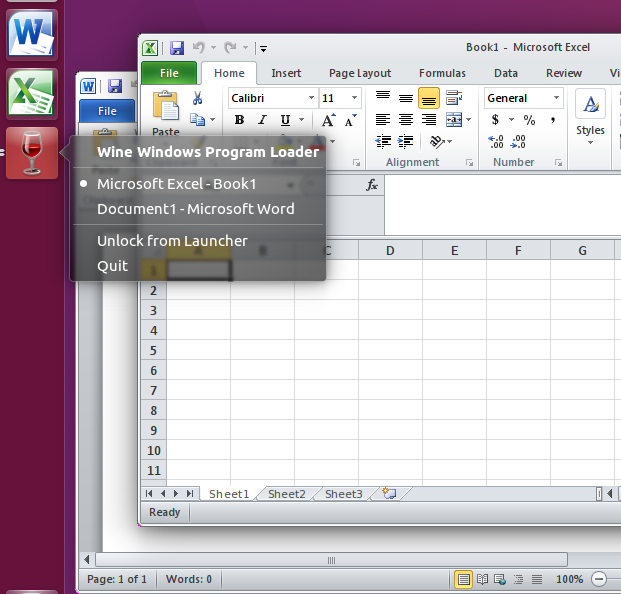The height and width of the screenshot is (594, 621).
Task: Align text right in cells
Action: pos(429,119)
